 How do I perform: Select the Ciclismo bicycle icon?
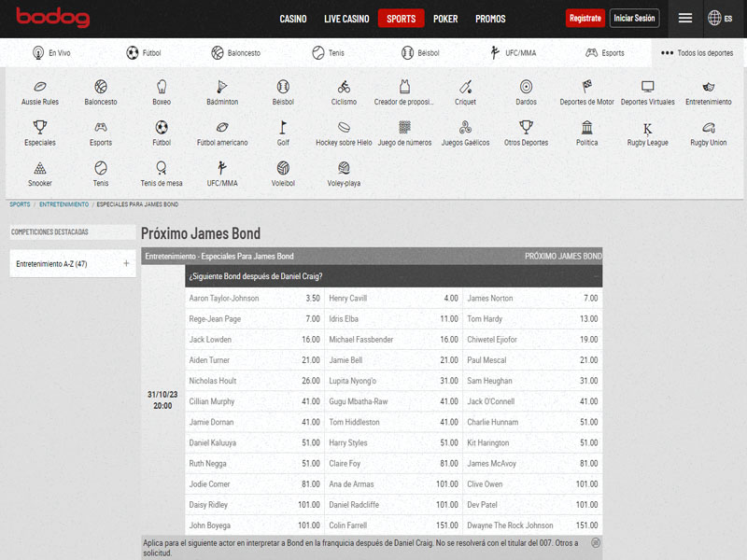pos(344,87)
